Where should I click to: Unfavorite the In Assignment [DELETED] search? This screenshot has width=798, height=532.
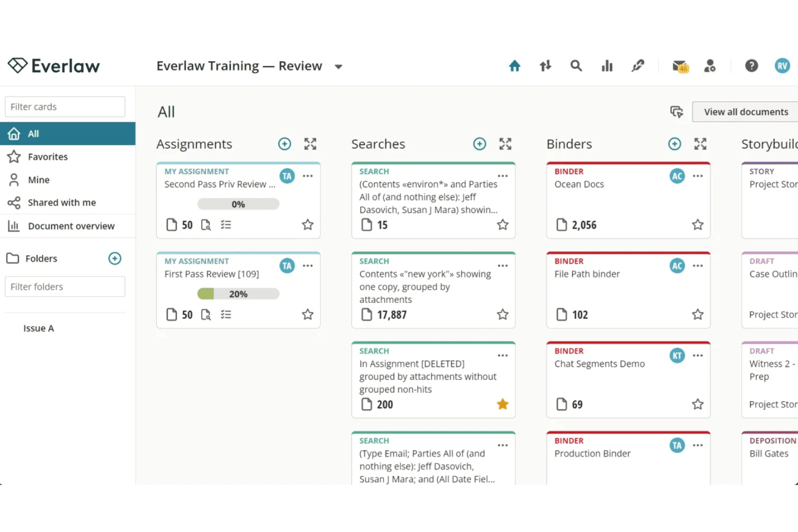pyautogui.click(x=503, y=404)
